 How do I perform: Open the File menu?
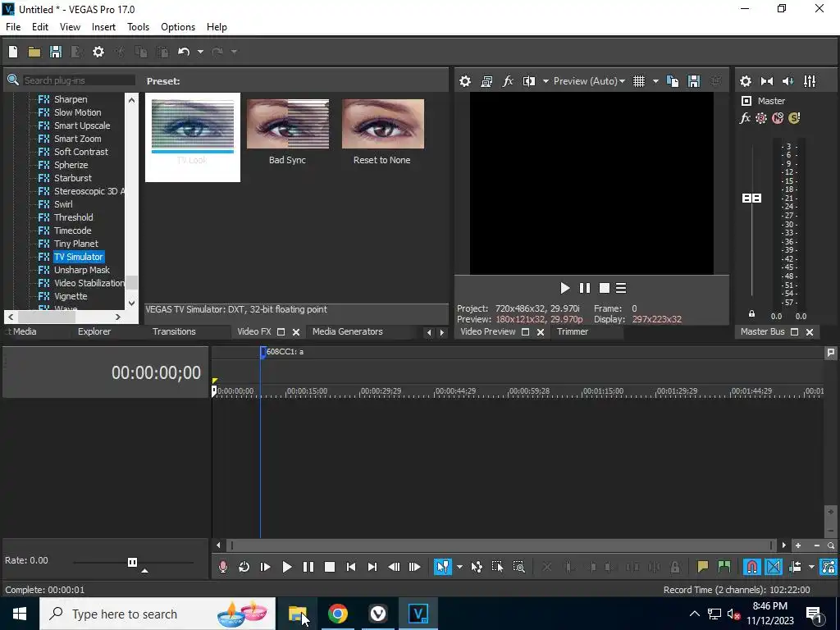(13, 27)
